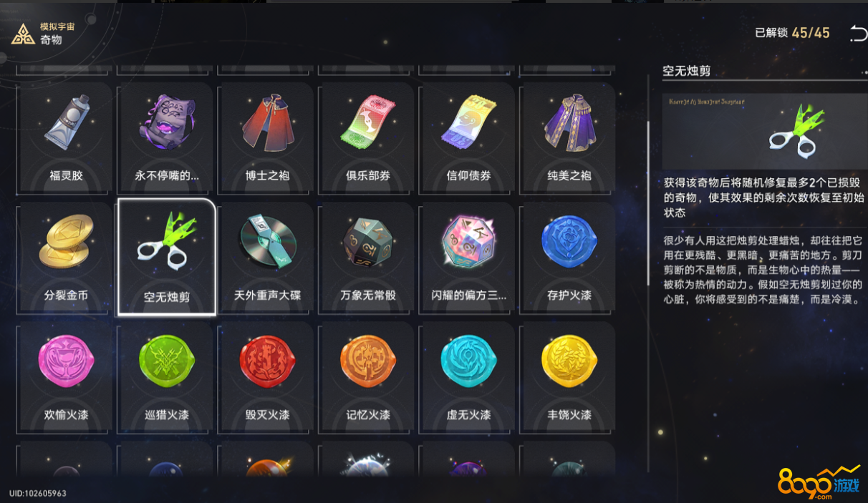Select the green 巡猎火漆 wax seal
Screen dimensions: 868x503
pos(167,377)
